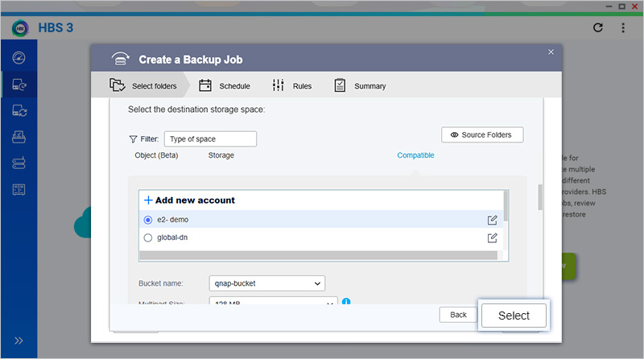Go to the Summary step
This screenshot has width=644, height=359.
tap(360, 85)
